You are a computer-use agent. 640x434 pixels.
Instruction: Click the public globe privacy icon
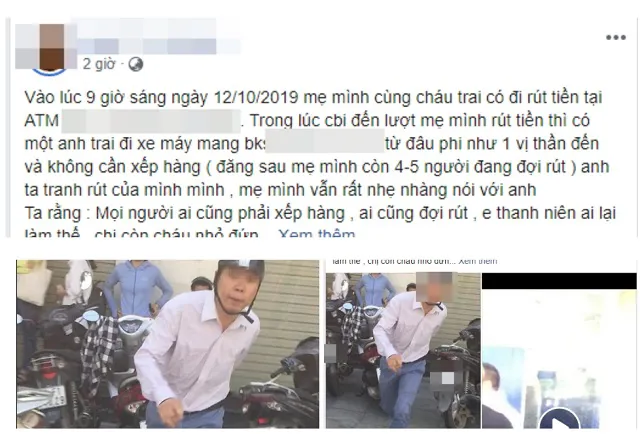pos(136,64)
